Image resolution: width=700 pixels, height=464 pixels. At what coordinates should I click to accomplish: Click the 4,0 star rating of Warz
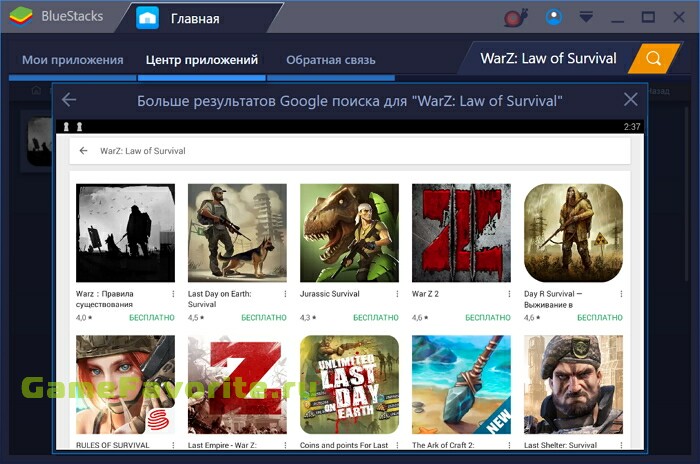84,318
